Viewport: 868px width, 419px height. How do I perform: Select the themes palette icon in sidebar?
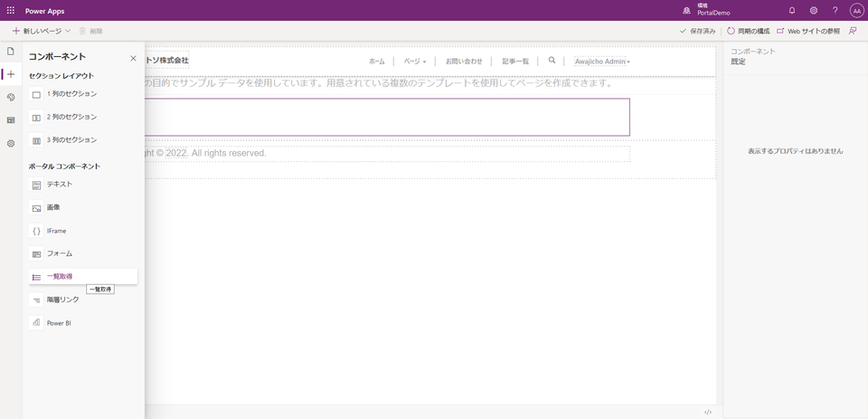click(x=11, y=97)
